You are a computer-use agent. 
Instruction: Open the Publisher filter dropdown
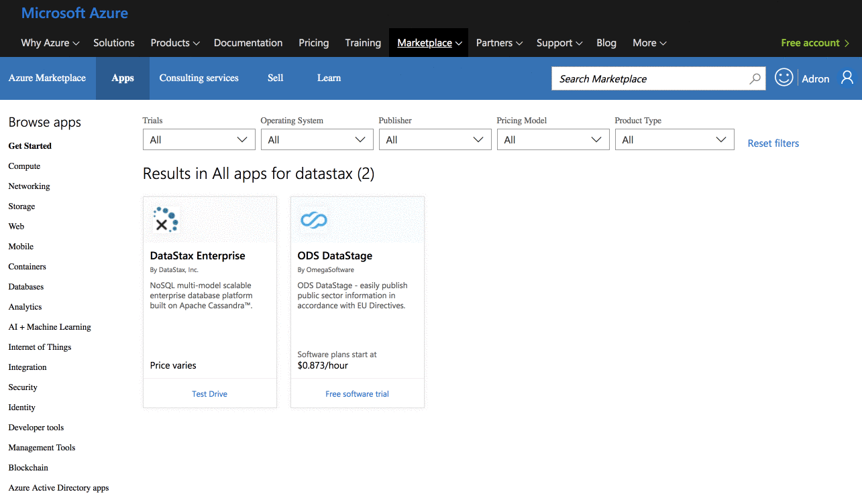point(435,139)
